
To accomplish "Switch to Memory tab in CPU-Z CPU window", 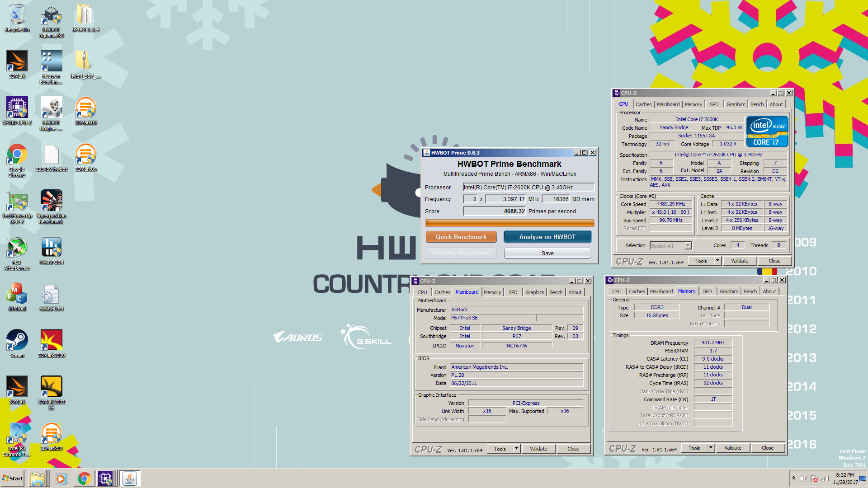I will [693, 104].
